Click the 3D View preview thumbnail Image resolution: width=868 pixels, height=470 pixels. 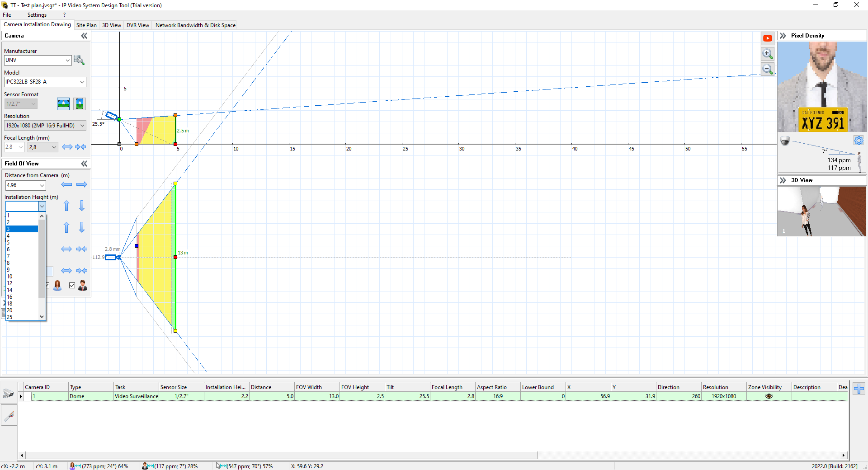(x=821, y=211)
